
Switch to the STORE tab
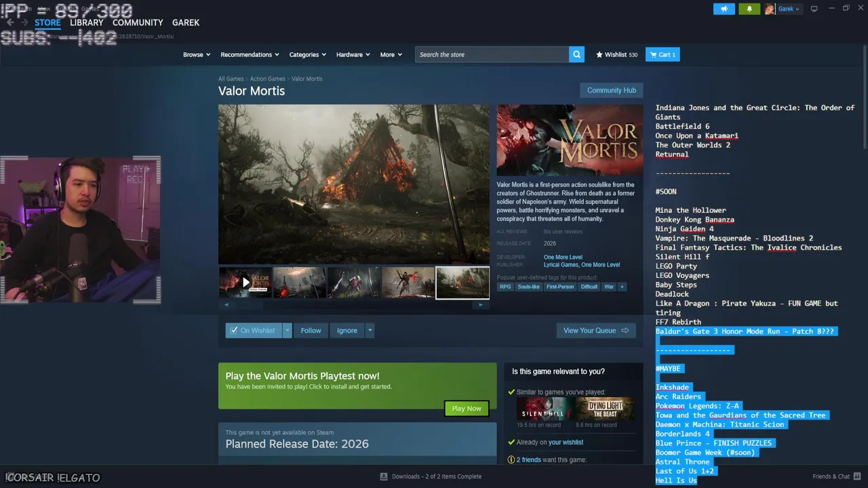[47, 22]
